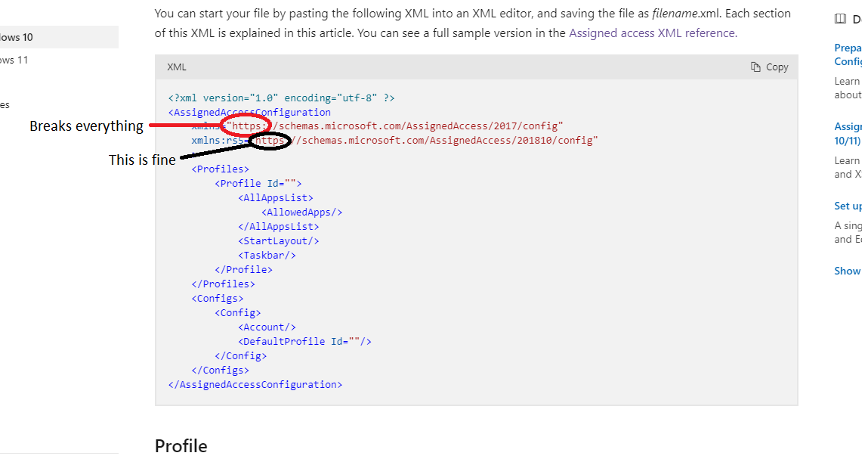Screen dimensions: 868x459
Task: Click the <Config> opening tag
Action: [237, 313]
